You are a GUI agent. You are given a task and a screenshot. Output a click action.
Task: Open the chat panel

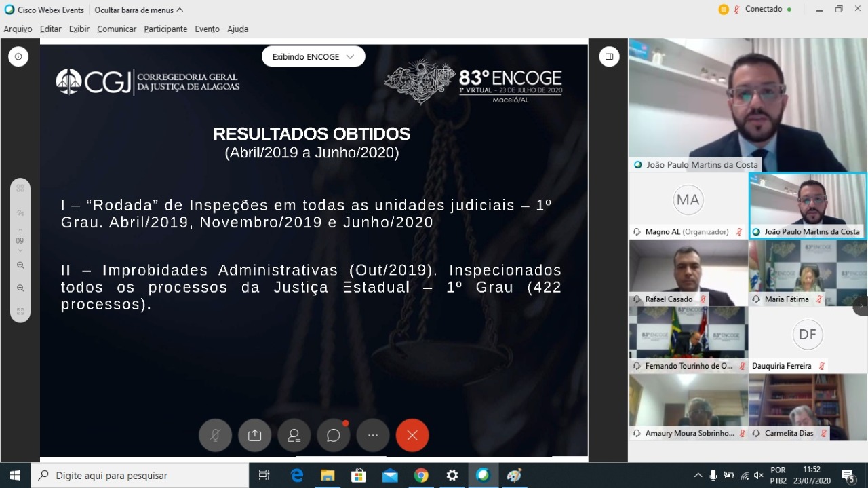(x=333, y=436)
